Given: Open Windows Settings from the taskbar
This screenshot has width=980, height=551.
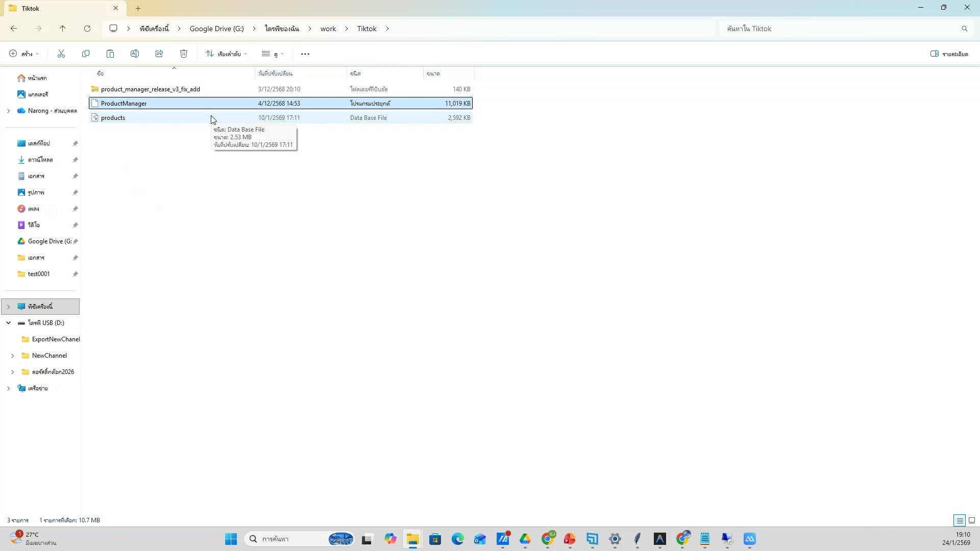Looking at the screenshot, I should [615, 539].
